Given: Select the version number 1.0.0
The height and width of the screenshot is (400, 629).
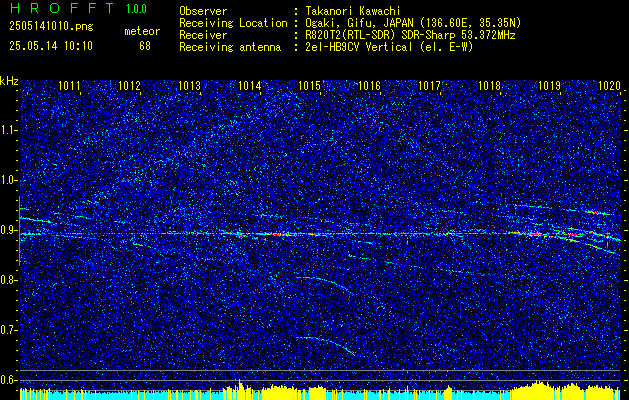Looking at the screenshot, I should 137,9.
